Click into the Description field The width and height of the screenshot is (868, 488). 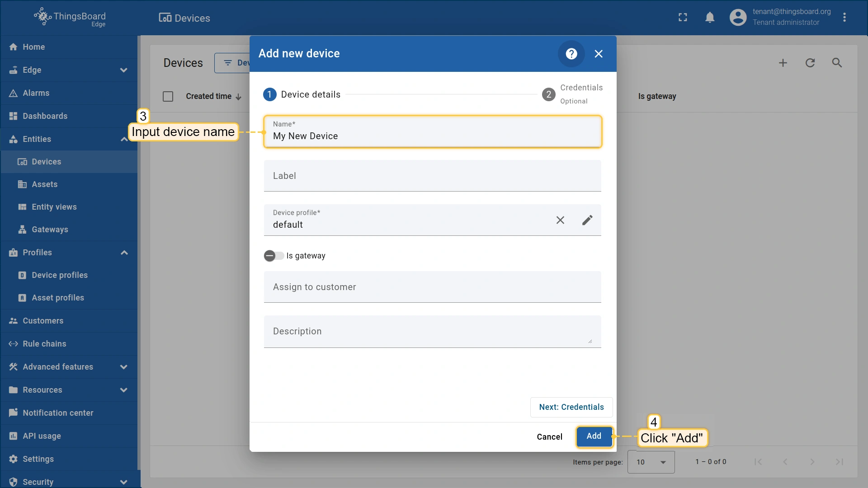(x=432, y=331)
